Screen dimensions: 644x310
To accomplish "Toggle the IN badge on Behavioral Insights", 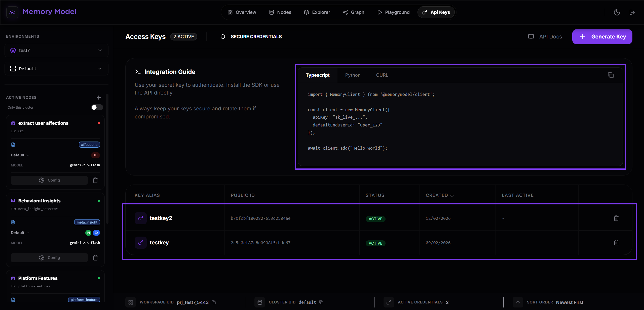I will pyautogui.click(x=88, y=233).
